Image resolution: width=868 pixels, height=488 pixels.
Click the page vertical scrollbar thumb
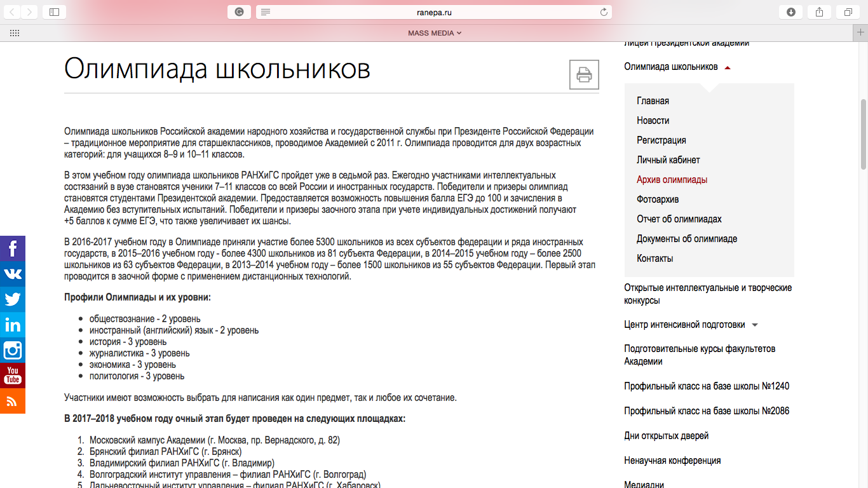(863, 133)
